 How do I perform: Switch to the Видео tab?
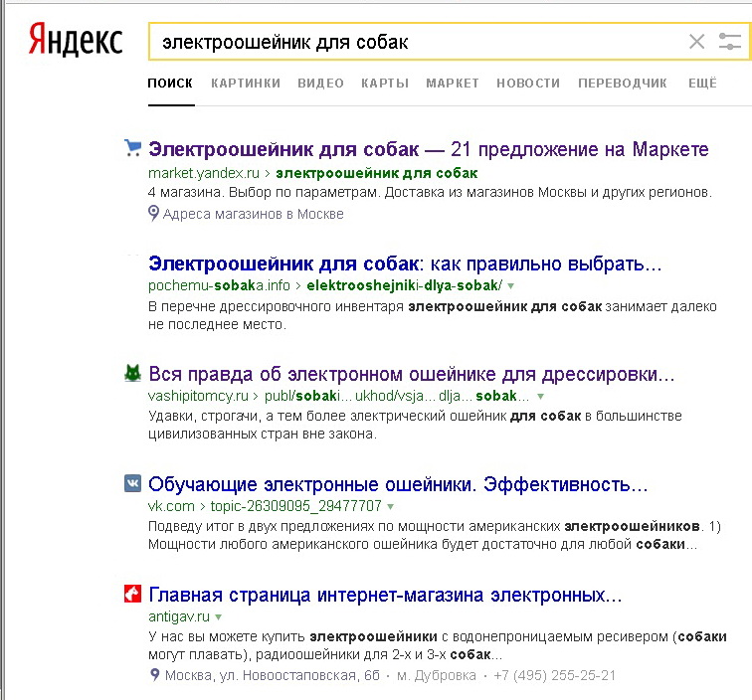point(320,84)
